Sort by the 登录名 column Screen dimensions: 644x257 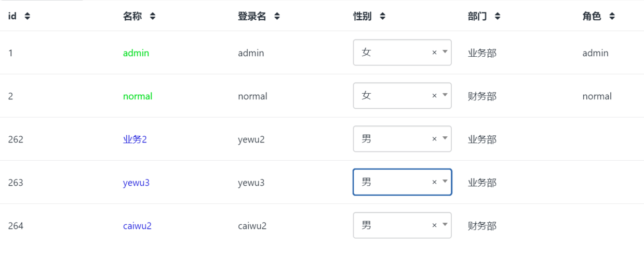pyautogui.click(x=277, y=17)
